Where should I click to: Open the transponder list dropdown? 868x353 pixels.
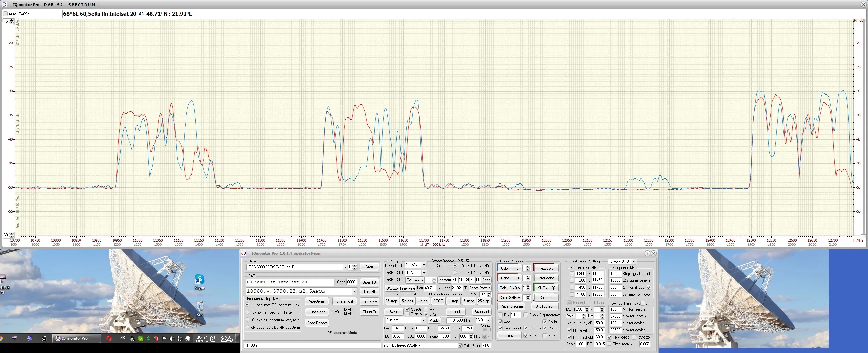(x=354, y=291)
